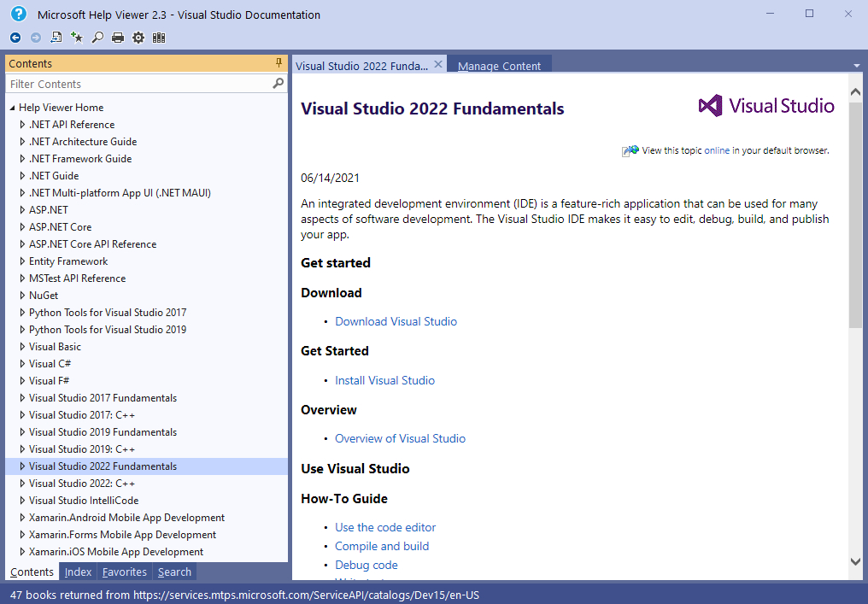The width and height of the screenshot is (868, 604).
Task: Click the vertical scrollbar thumb
Action: click(x=855, y=216)
